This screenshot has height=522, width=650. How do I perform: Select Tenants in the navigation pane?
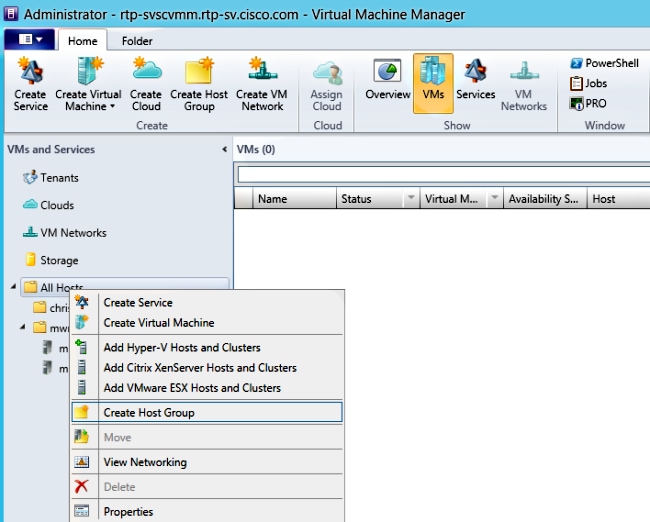coord(51,178)
